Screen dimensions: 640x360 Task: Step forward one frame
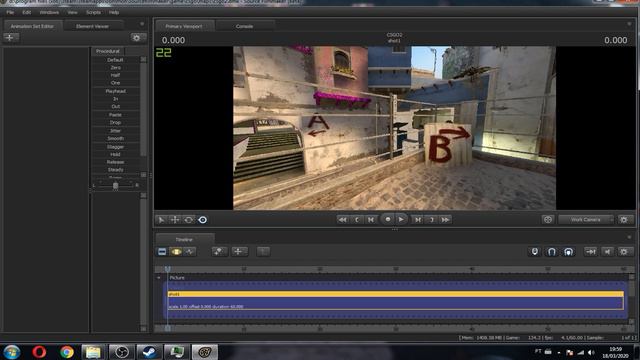tap(418, 220)
